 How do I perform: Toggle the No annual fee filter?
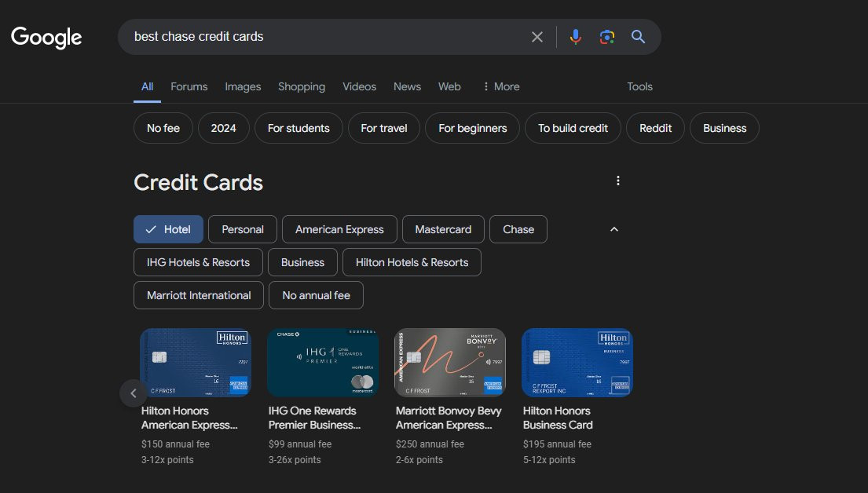(x=316, y=295)
